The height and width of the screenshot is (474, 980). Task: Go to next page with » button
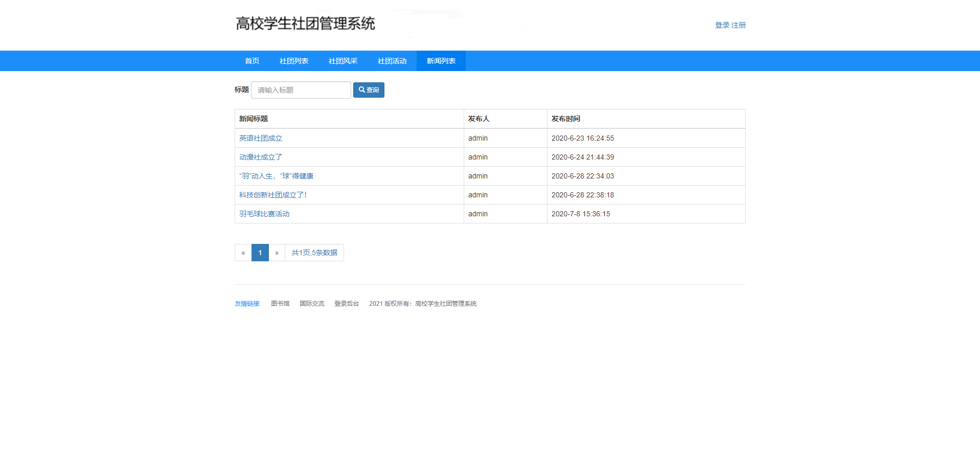[277, 253]
